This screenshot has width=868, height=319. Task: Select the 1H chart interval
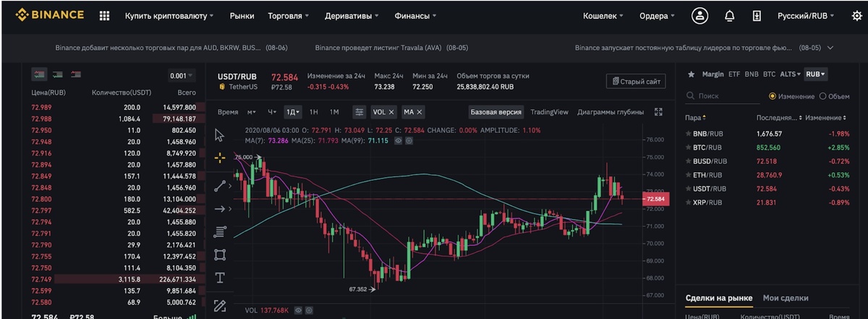(x=314, y=112)
